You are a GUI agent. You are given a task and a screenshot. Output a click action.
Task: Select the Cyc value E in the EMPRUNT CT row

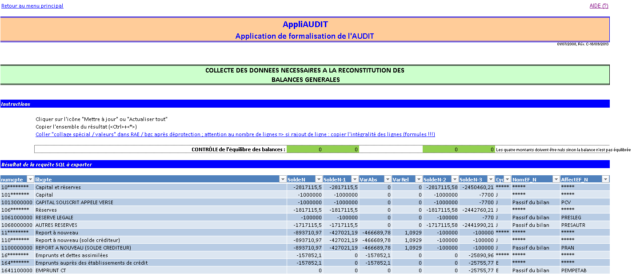click(x=503, y=270)
